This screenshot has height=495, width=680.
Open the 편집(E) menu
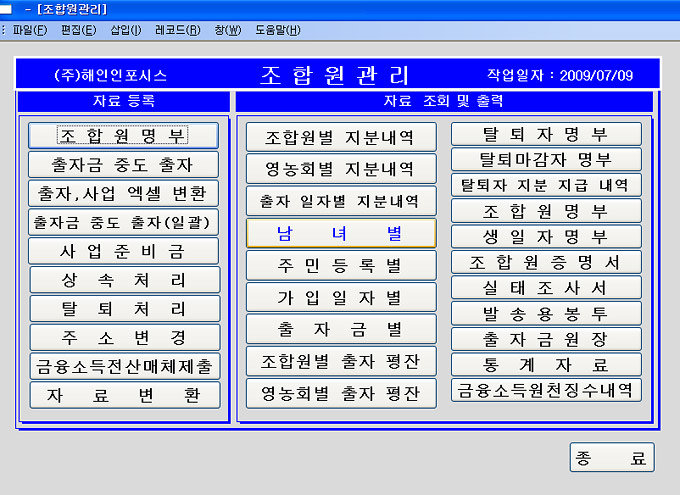78,30
